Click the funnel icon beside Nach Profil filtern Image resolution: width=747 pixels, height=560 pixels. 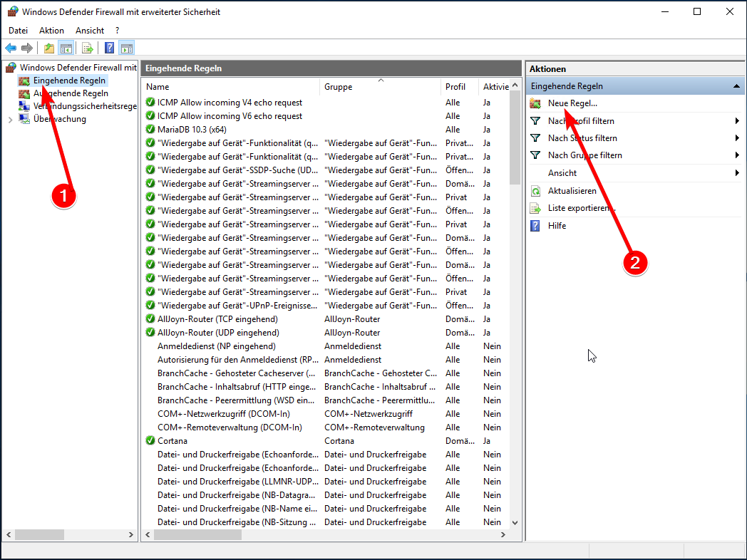535,121
